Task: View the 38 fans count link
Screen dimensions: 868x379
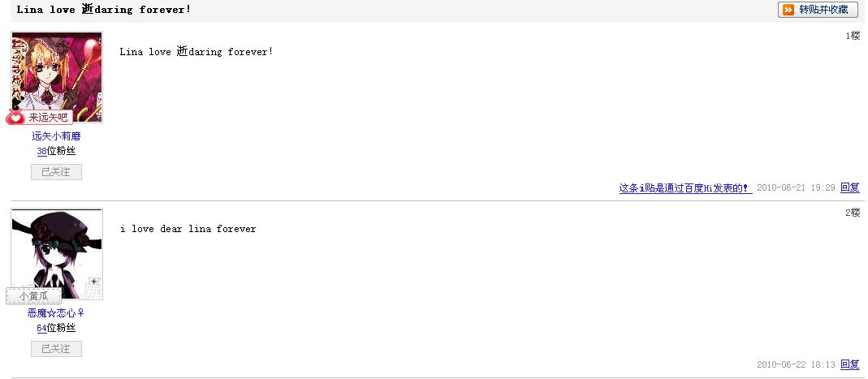Action: tap(41, 151)
